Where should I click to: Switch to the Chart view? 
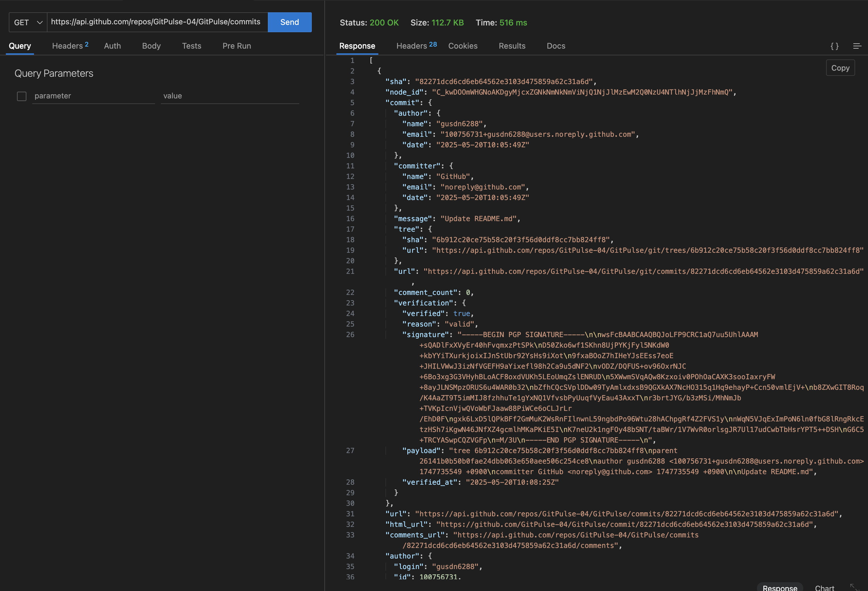tap(825, 588)
